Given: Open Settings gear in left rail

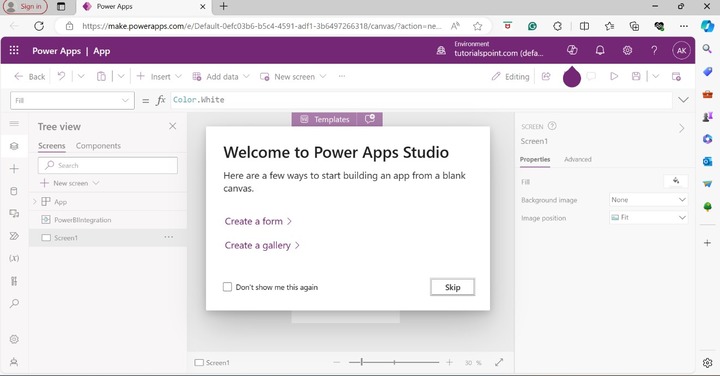Looking at the screenshot, I should tap(14, 339).
